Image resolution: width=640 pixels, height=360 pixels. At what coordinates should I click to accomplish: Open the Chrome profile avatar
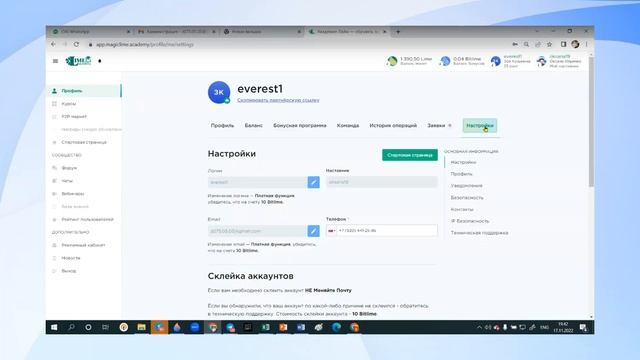[575, 44]
